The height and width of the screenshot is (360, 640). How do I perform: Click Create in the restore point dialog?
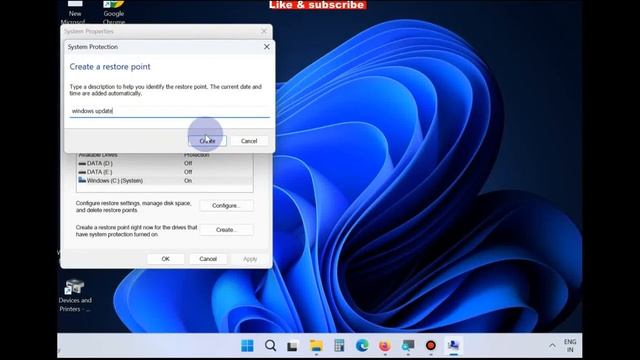coord(207,141)
